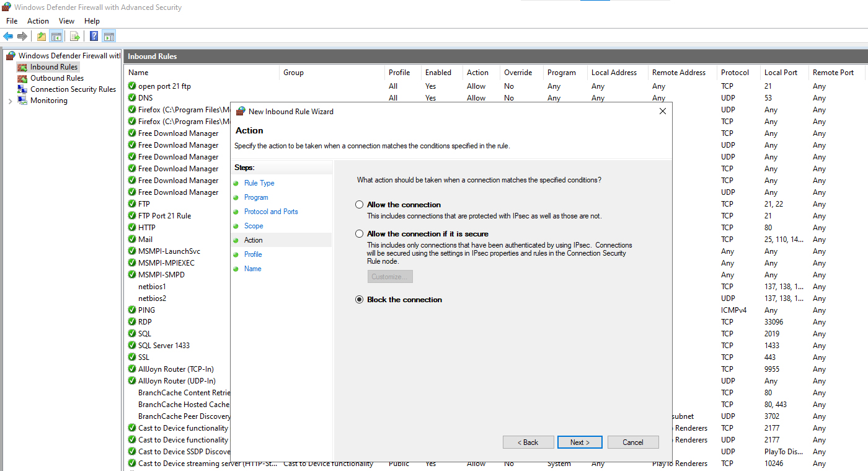868x471 pixels.
Task: Sort rules by Local Port column header
Action: pos(781,73)
